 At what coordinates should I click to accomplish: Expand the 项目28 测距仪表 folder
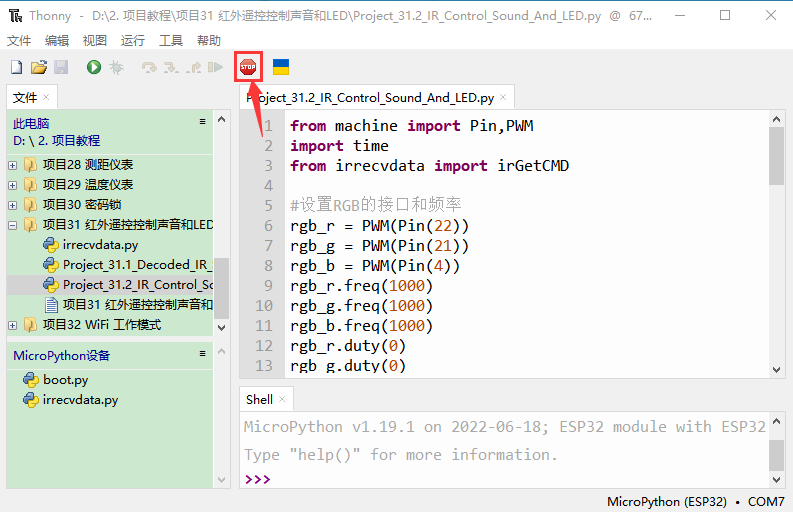pos(12,165)
